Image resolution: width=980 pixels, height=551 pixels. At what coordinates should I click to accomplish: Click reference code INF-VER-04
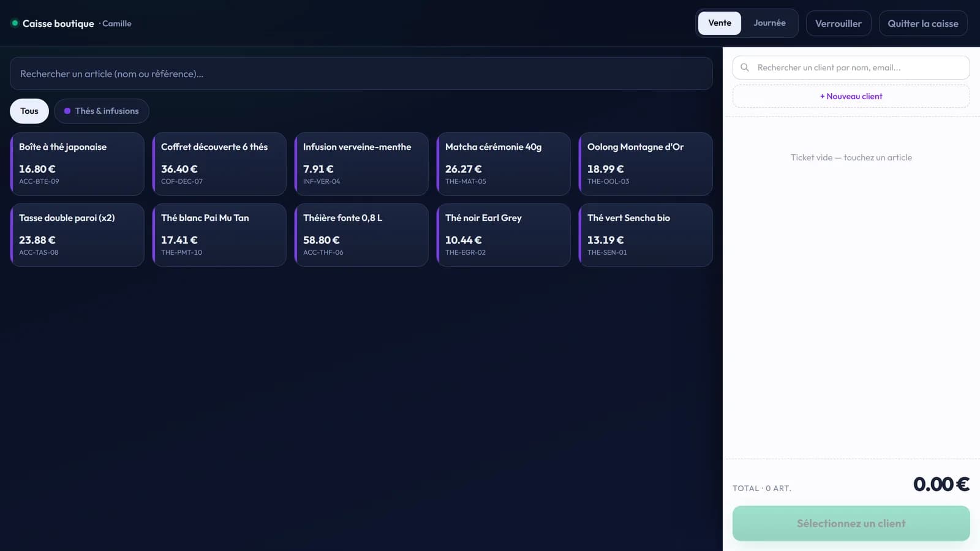point(322,181)
